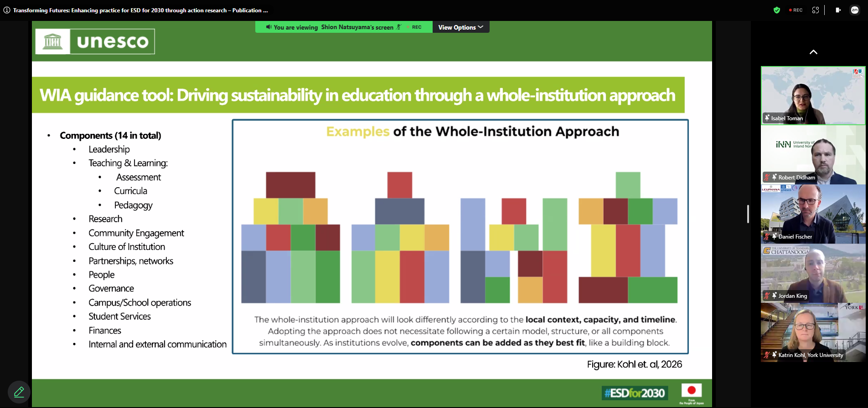Screen dimensions: 868x408
Task: Click muted microphone icon on Katrin Kohl
Action: click(767, 355)
